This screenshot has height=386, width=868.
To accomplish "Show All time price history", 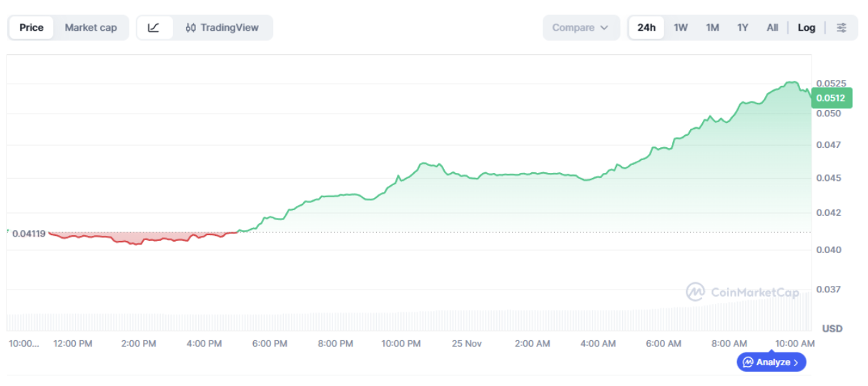I will 772,28.
